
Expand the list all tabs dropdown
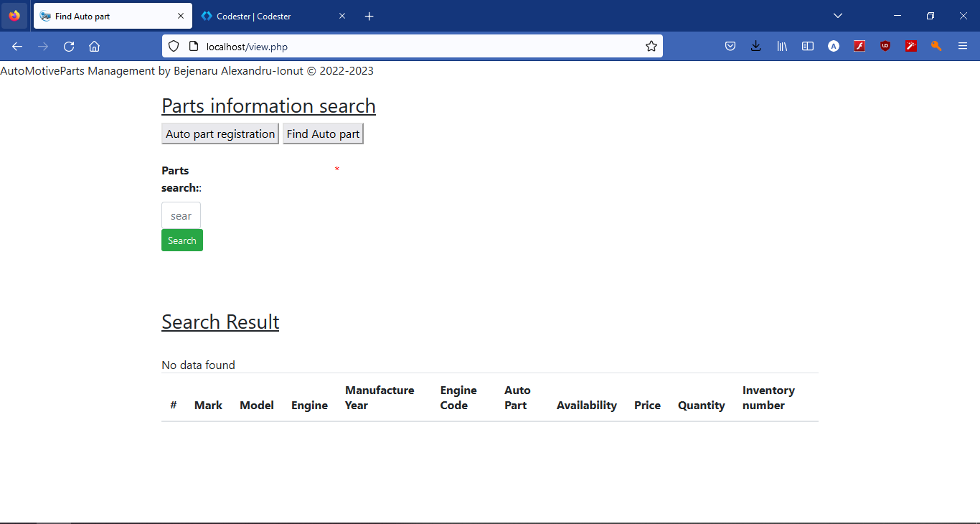(837, 16)
